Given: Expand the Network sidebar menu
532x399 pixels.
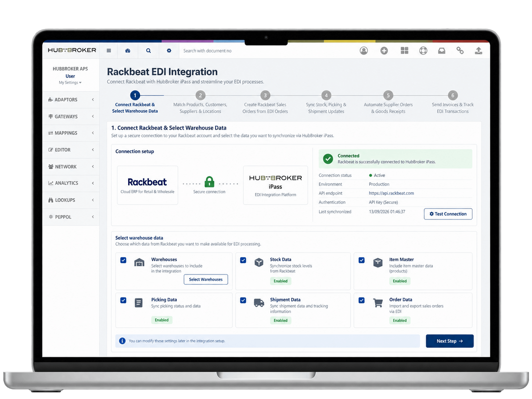Looking at the screenshot, I should point(71,167).
